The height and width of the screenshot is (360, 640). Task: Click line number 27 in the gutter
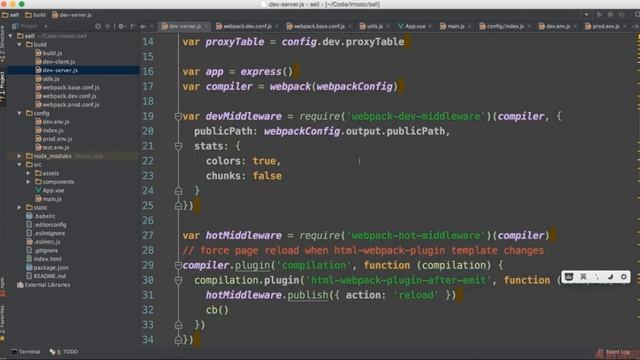click(x=148, y=236)
